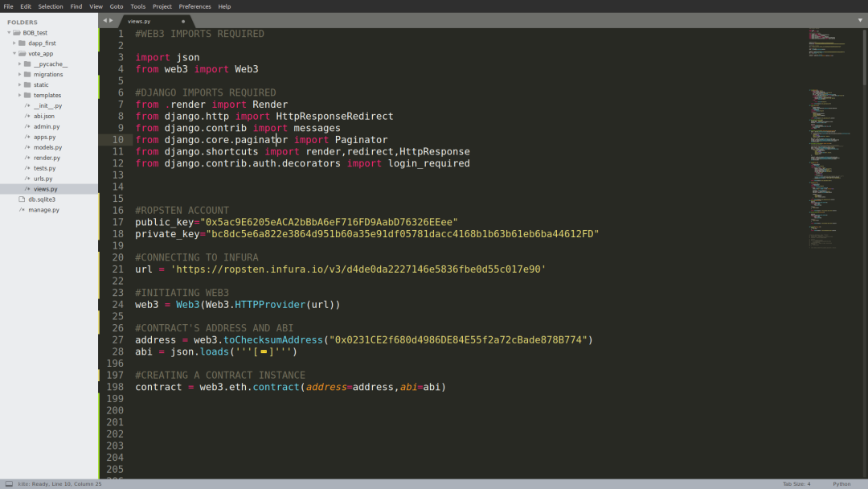Expand the static folder
Viewport: 868px width, 489px height.
pyautogui.click(x=19, y=84)
